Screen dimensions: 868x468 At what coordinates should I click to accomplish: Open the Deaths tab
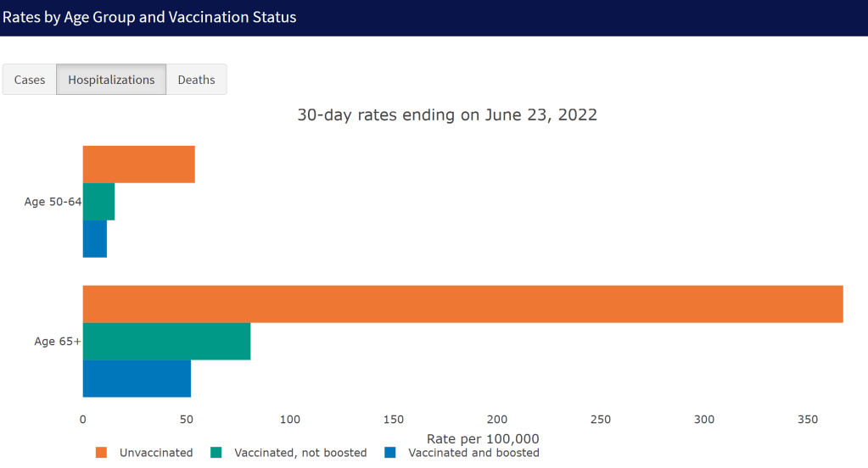point(196,80)
